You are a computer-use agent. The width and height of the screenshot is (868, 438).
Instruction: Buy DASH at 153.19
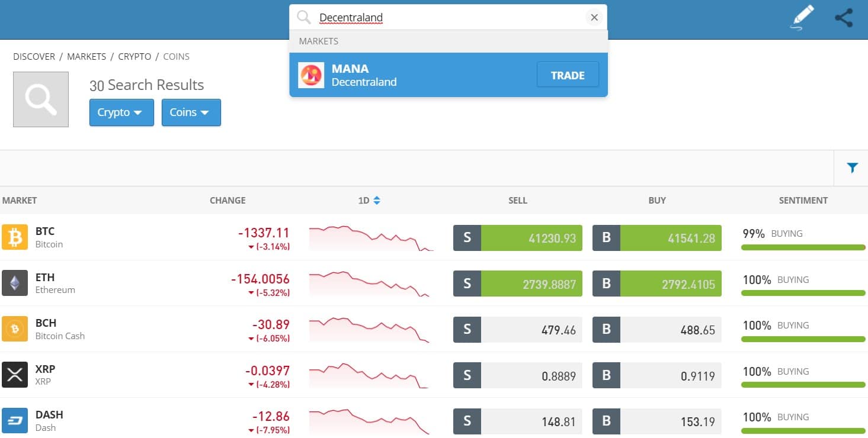(x=657, y=421)
